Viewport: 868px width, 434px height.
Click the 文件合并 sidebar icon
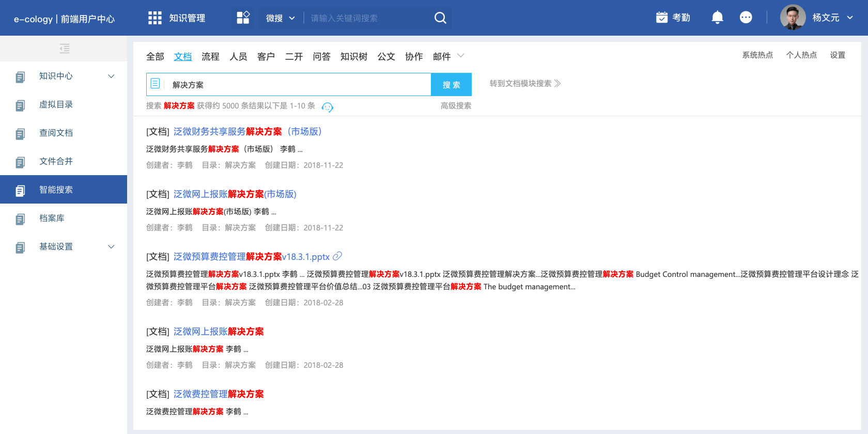[x=20, y=162]
